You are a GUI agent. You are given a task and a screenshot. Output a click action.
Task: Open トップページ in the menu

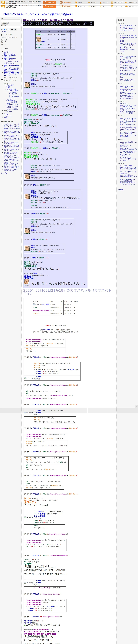[7, 51]
